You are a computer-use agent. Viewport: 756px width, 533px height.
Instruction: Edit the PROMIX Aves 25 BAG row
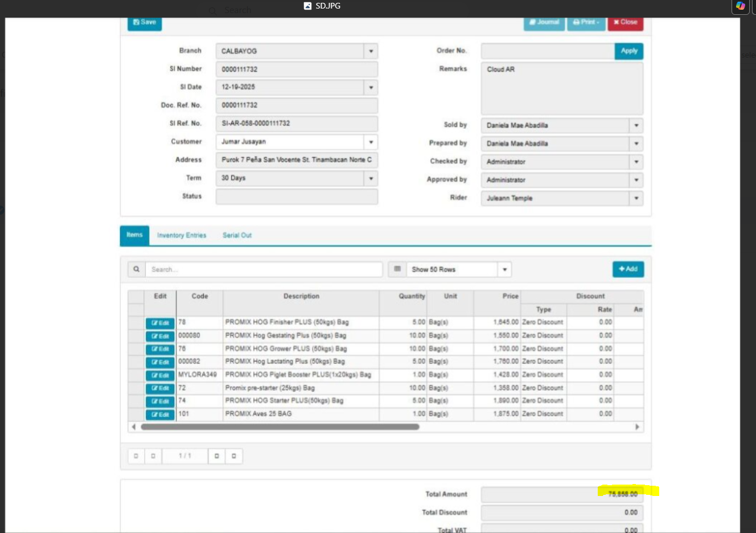[160, 415]
